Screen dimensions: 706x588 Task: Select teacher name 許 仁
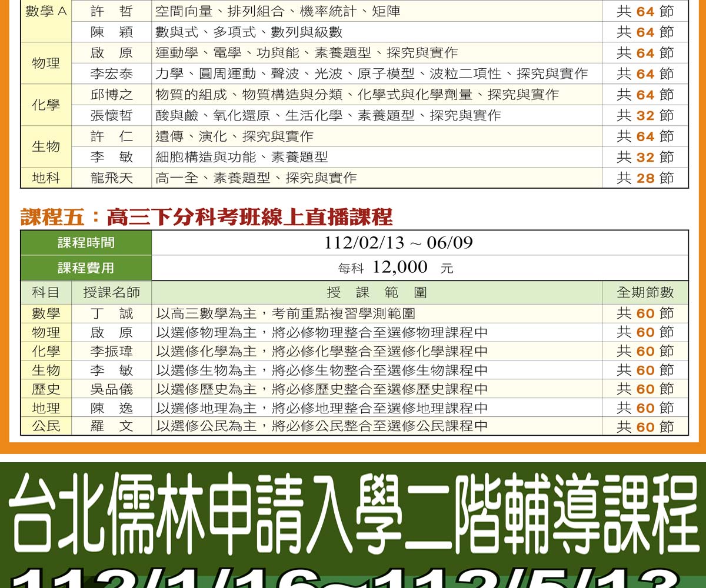(x=112, y=136)
